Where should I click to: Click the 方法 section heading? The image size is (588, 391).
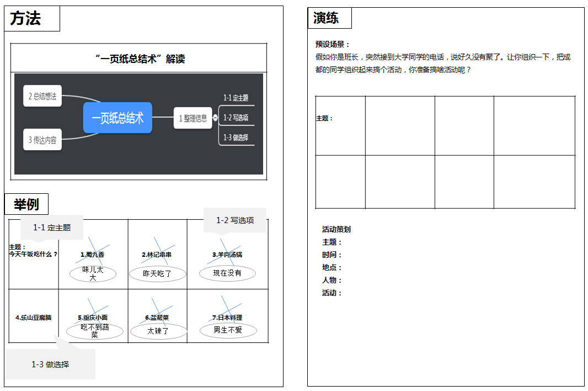pyautogui.click(x=25, y=19)
